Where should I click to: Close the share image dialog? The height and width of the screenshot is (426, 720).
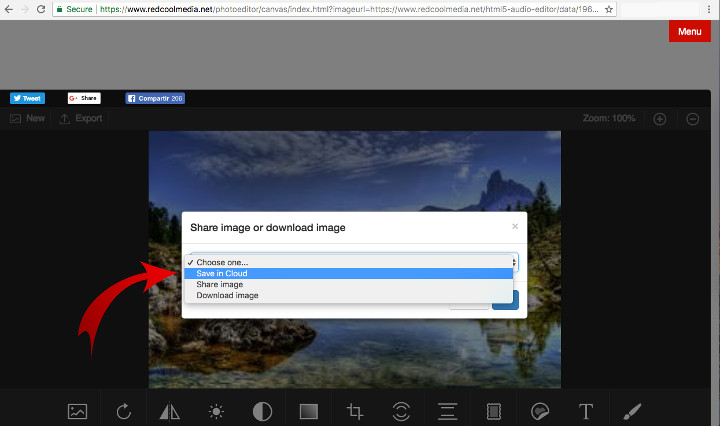[x=515, y=226]
